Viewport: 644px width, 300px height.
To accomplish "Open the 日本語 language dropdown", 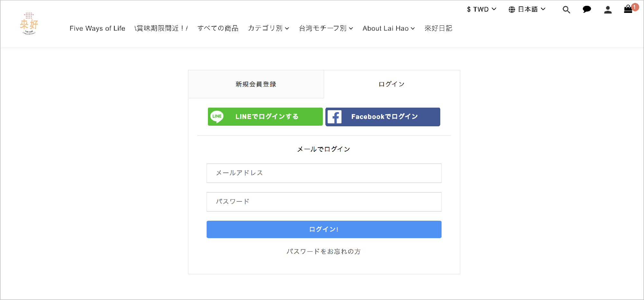I will (x=531, y=9).
